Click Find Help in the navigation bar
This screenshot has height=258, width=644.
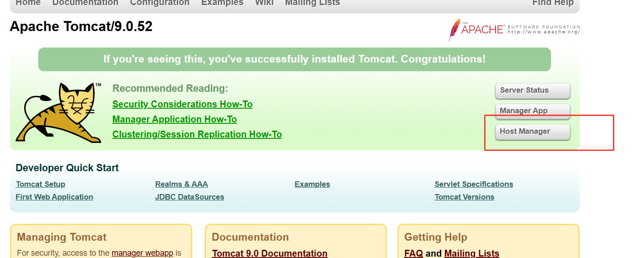[x=553, y=3]
